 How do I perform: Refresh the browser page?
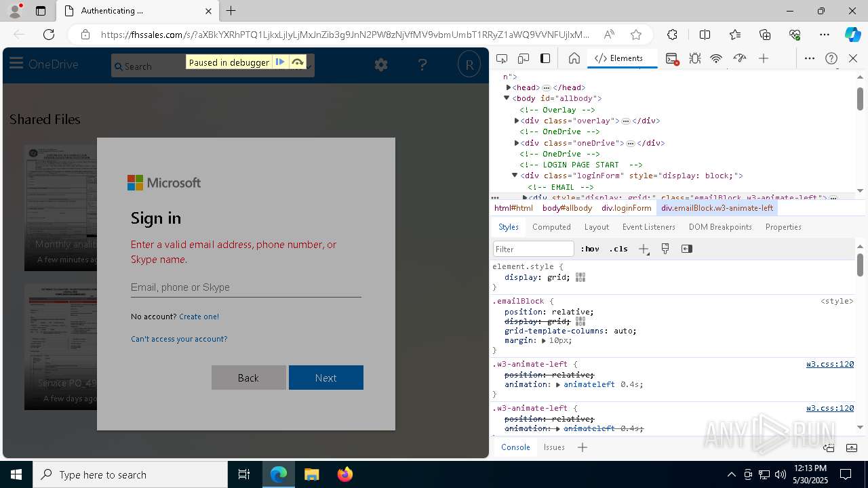(x=49, y=35)
